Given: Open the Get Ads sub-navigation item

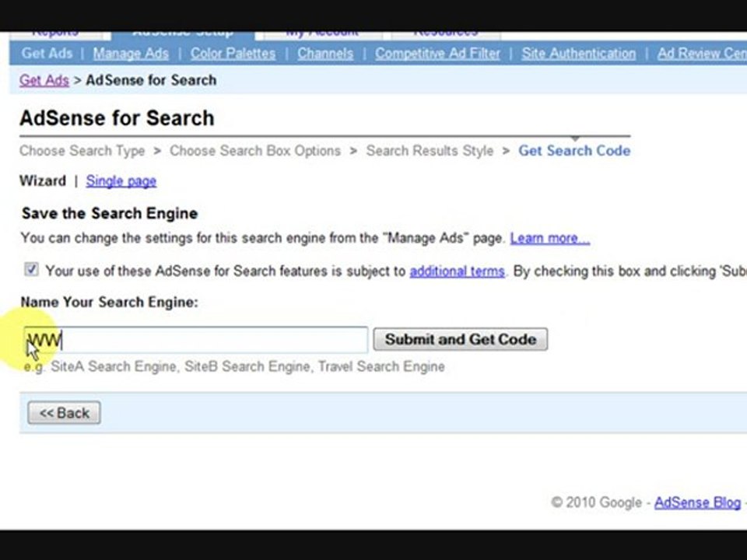Looking at the screenshot, I should pyautogui.click(x=47, y=54).
